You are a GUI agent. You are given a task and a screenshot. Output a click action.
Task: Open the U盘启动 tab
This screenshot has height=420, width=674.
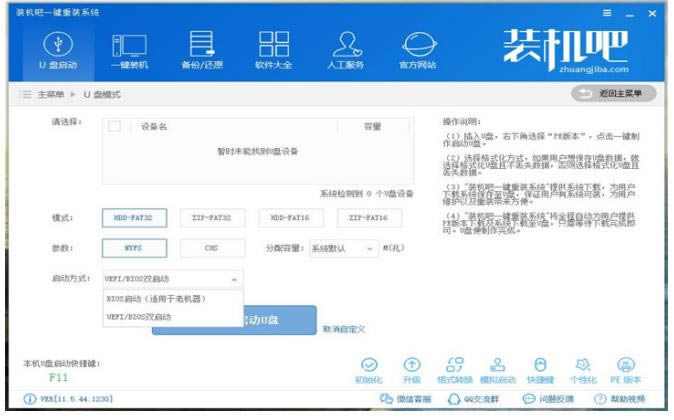58,51
